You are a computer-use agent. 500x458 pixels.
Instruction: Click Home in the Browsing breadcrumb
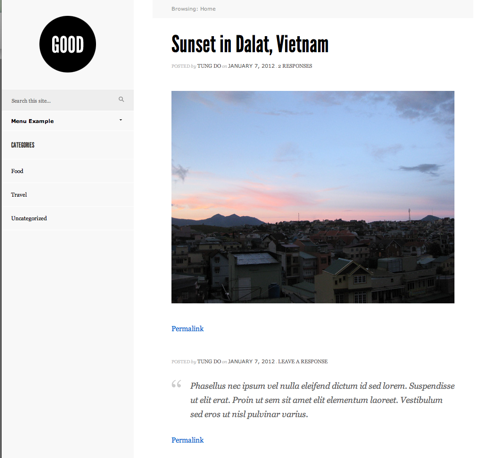pos(208,9)
